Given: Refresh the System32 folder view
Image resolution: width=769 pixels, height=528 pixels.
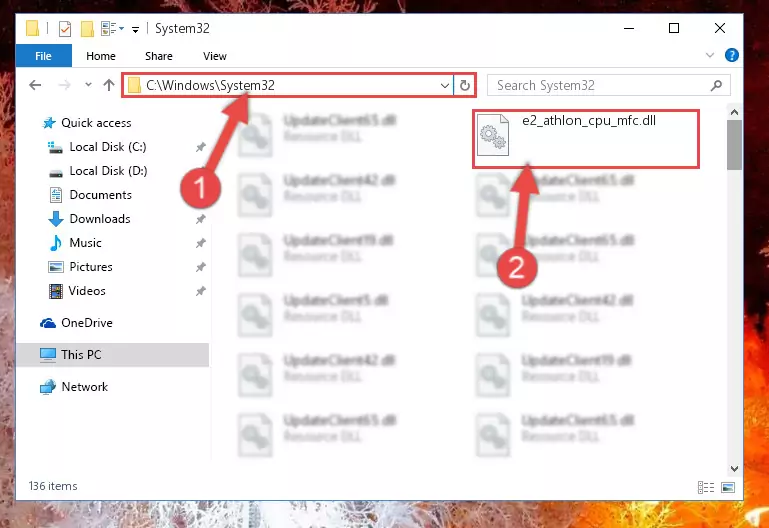Looking at the screenshot, I should [x=464, y=86].
